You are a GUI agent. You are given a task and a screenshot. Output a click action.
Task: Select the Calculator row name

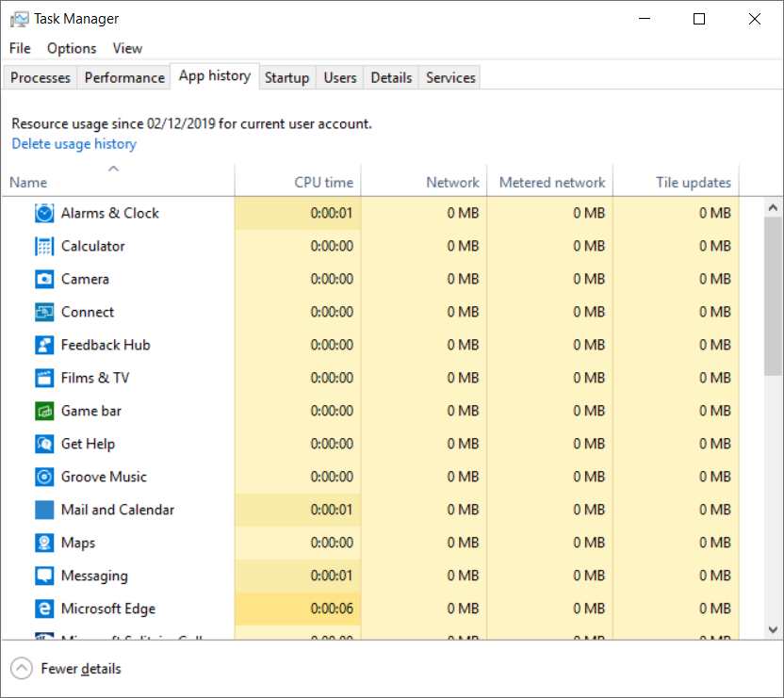(93, 246)
